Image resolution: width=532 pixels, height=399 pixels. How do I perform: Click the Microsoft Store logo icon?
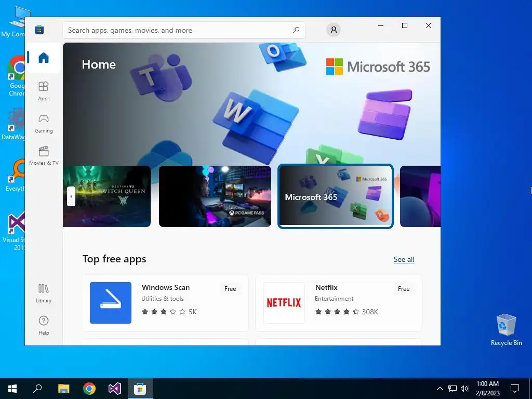pyautogui.click(x=39, y=30)
